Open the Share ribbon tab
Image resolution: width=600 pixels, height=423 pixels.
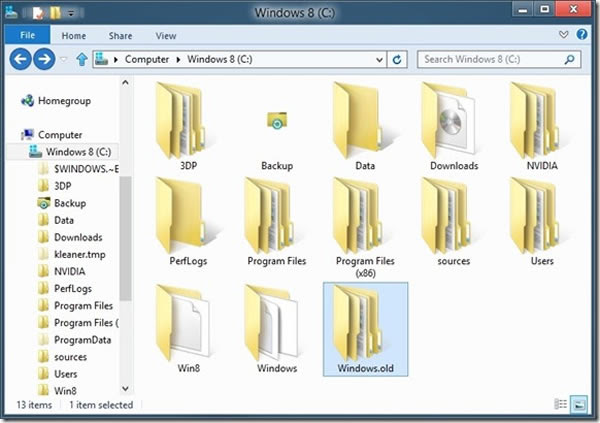click(120, 36)
